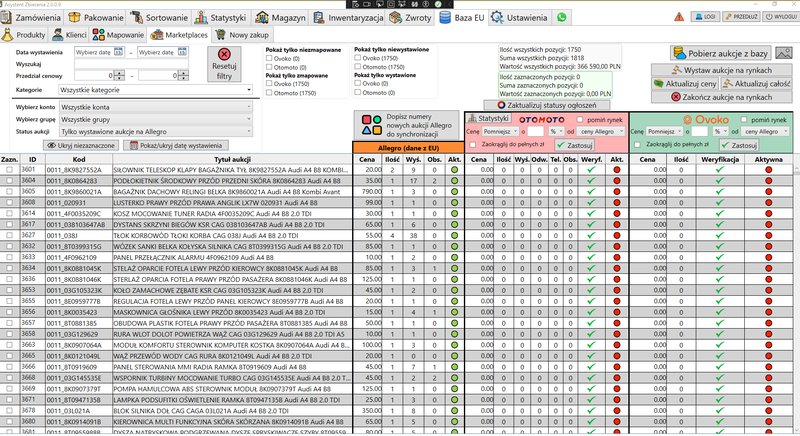
Task: Click minimum price stepper in Przedział cenowy
Action: (x=119, y=75)
